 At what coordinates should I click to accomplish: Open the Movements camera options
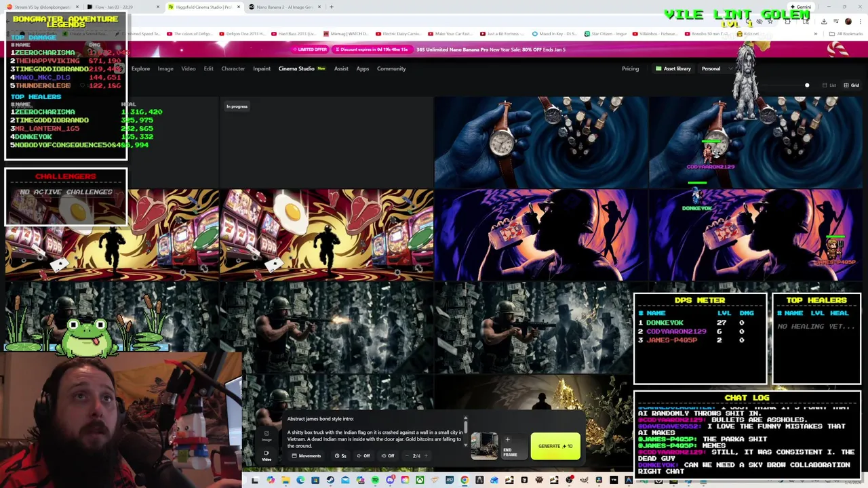pos(307,455)
